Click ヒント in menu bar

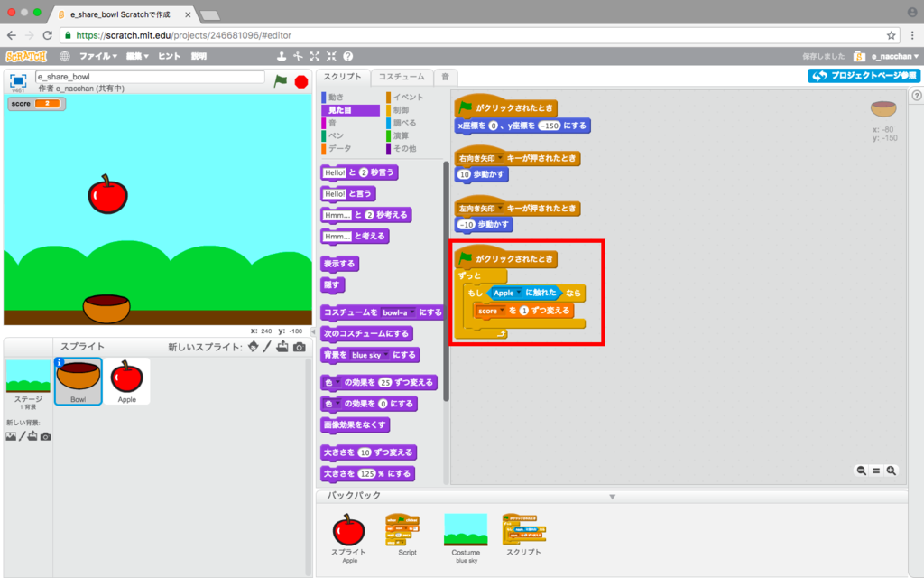pos(169,56)
